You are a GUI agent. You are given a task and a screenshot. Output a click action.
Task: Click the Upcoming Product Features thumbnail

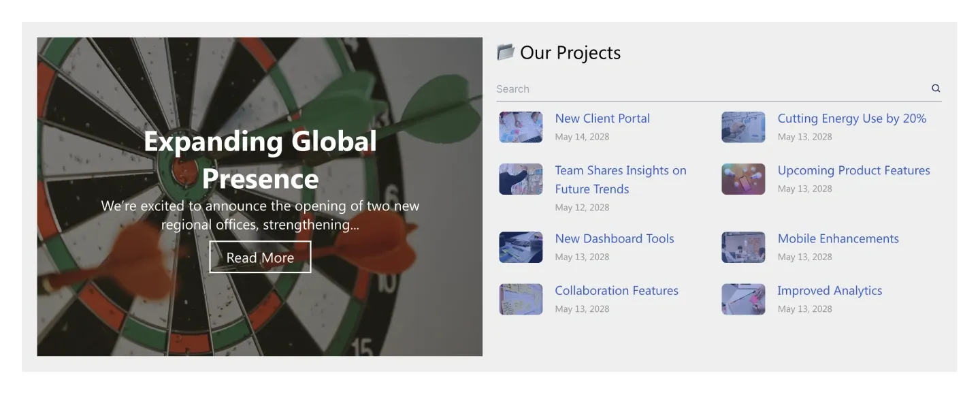743,179
